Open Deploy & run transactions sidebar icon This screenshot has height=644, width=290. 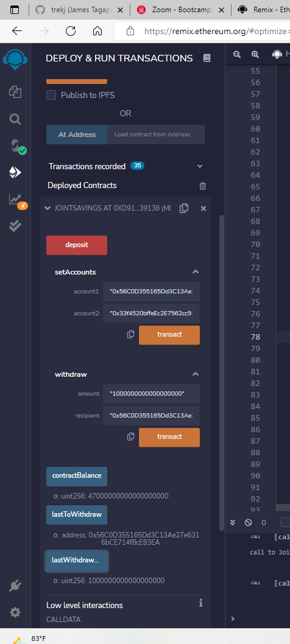click(x=15, y=173)
